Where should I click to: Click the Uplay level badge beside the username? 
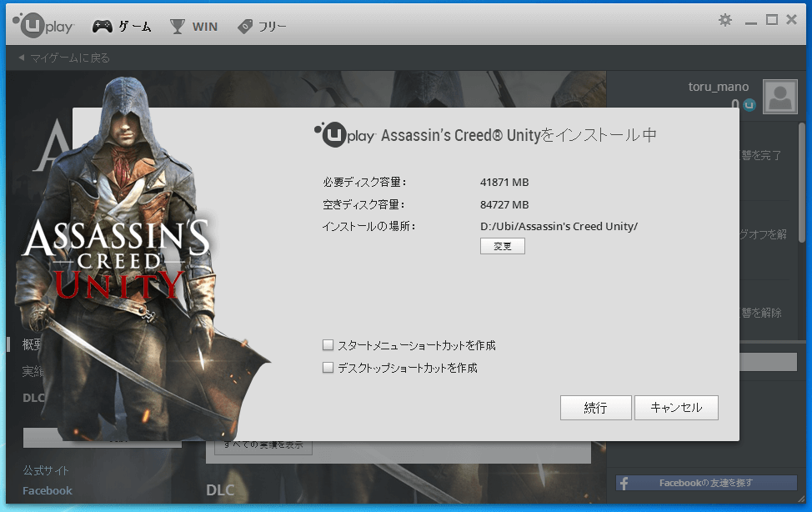749,105
